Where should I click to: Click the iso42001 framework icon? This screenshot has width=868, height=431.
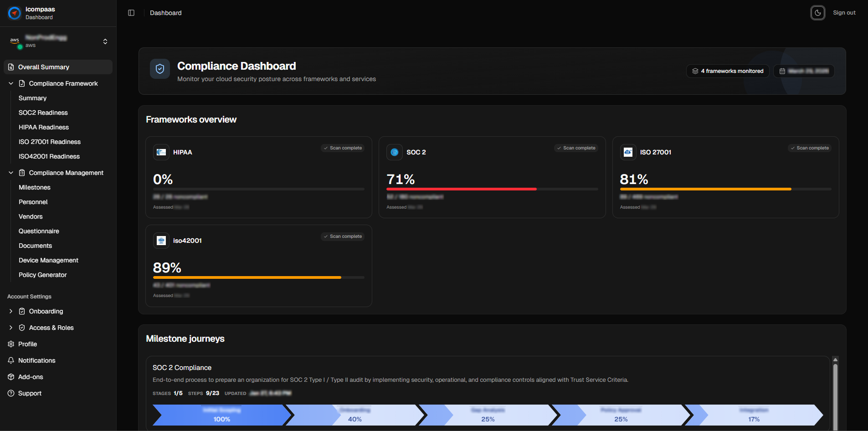pos(161,241)
